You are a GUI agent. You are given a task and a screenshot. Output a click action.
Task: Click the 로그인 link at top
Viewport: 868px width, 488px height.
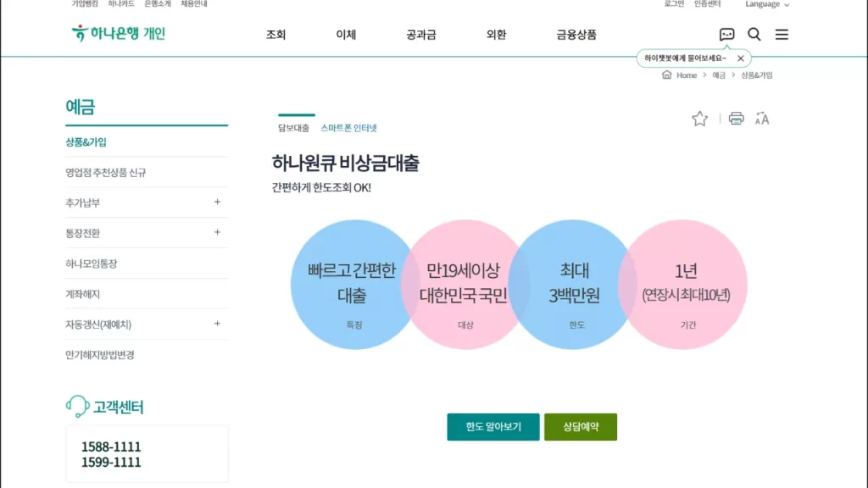(674, 4)
